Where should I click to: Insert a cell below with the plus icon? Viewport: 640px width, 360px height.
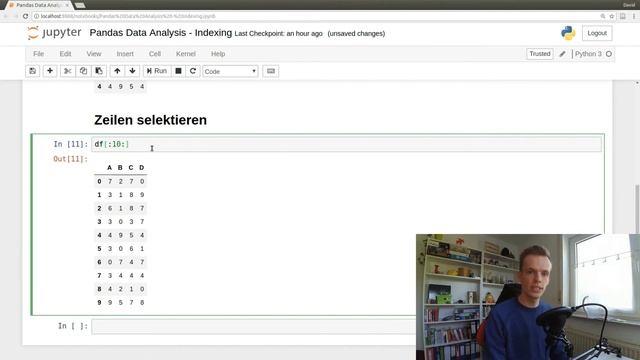click(x=50, y=71)
